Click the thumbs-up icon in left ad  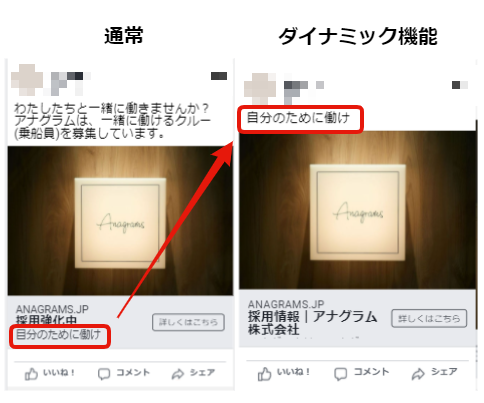click(x=31, y=374)
